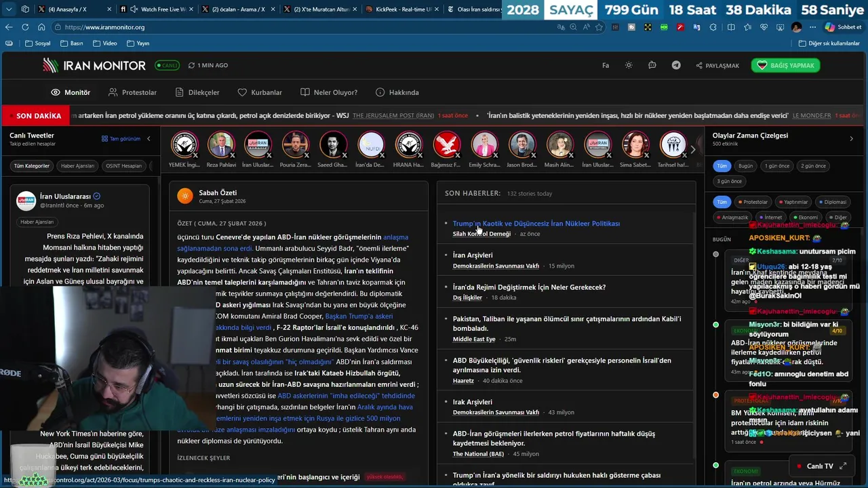
Task: Open the browser profile avatar
Action: click(796, 27)
